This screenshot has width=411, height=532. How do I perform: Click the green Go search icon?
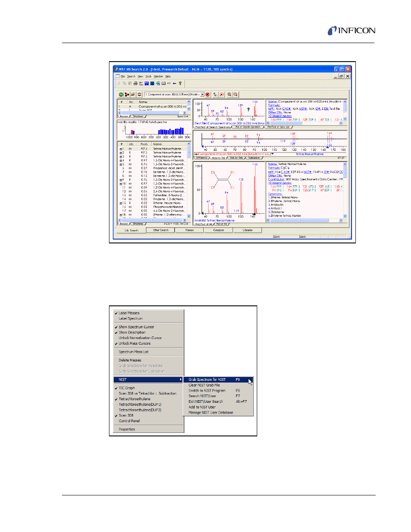click(121, 94)
